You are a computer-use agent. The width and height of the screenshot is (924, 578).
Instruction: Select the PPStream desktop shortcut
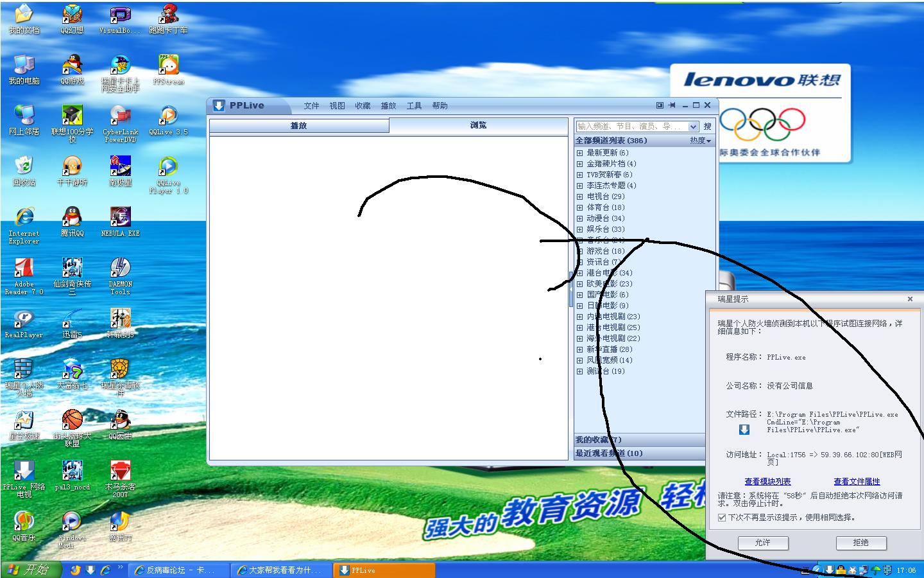click(x=168, y=70)
